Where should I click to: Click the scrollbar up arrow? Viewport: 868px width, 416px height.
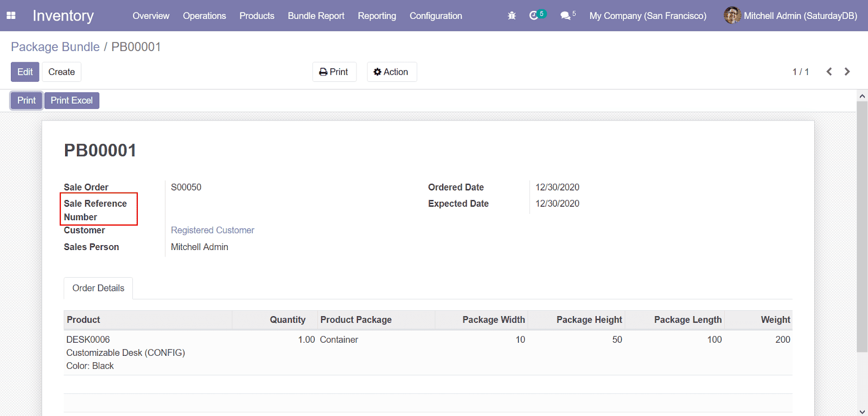[862, 96]
